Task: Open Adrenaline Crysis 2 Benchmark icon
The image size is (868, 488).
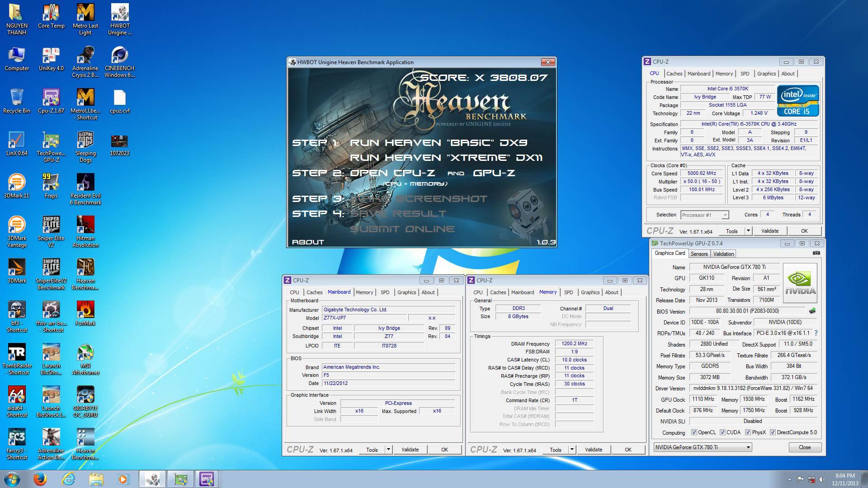Action: 85,62
